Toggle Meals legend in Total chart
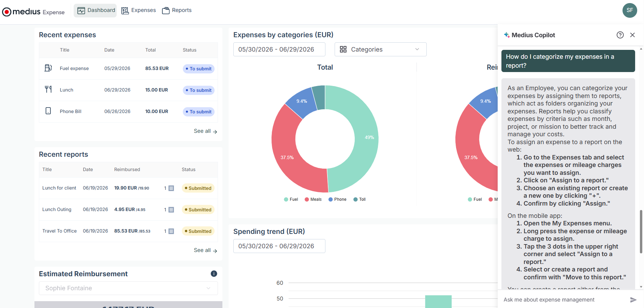The width and height of the screenshot is (644, 308). tap(313, 199)
